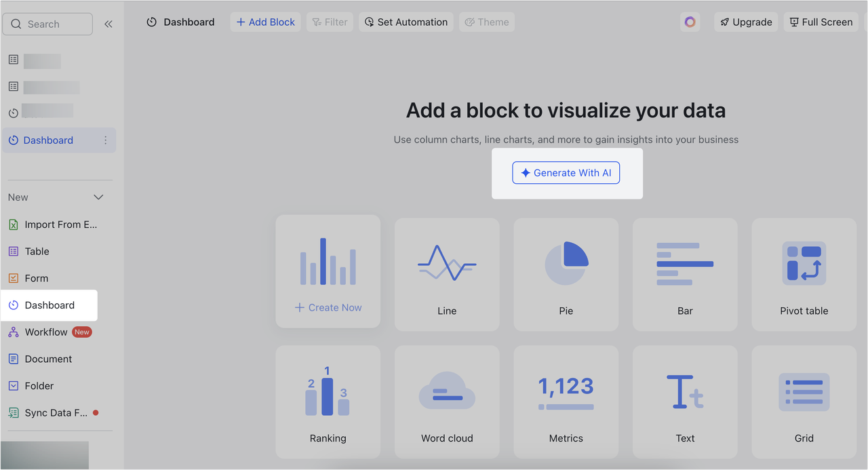Select the Pie chart block
This screenshot has height=470, width=868.
[x=566, y=274]
